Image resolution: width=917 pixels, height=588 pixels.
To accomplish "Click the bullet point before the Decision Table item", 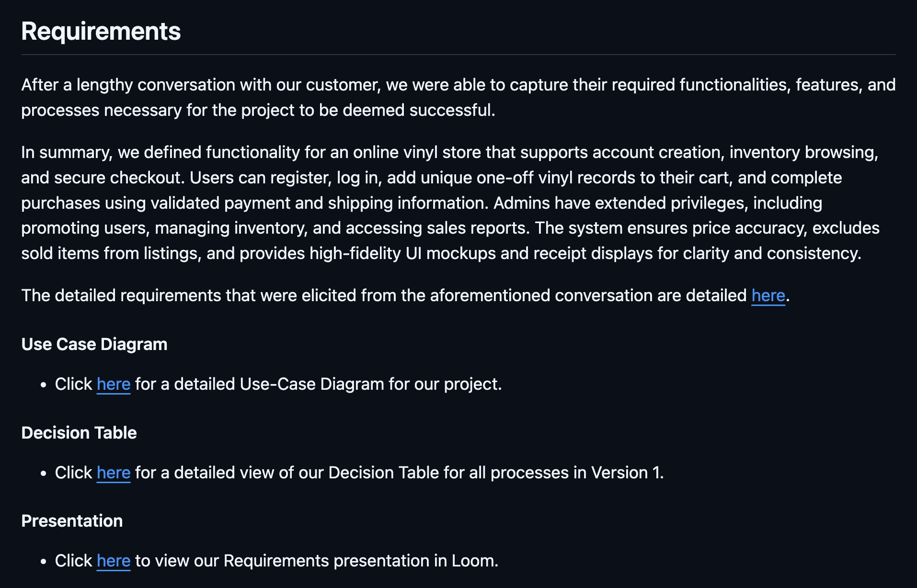I will 44,473.
